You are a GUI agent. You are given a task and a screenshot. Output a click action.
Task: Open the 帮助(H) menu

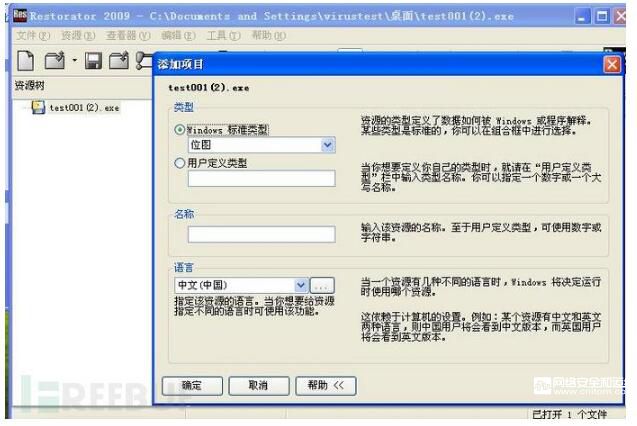(269, 36)
